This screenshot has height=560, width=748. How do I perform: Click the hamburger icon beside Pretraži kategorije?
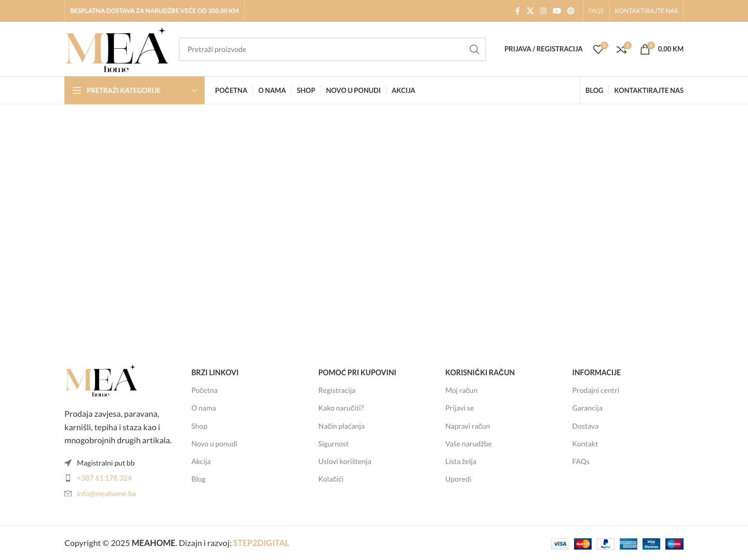click(77, 90)
